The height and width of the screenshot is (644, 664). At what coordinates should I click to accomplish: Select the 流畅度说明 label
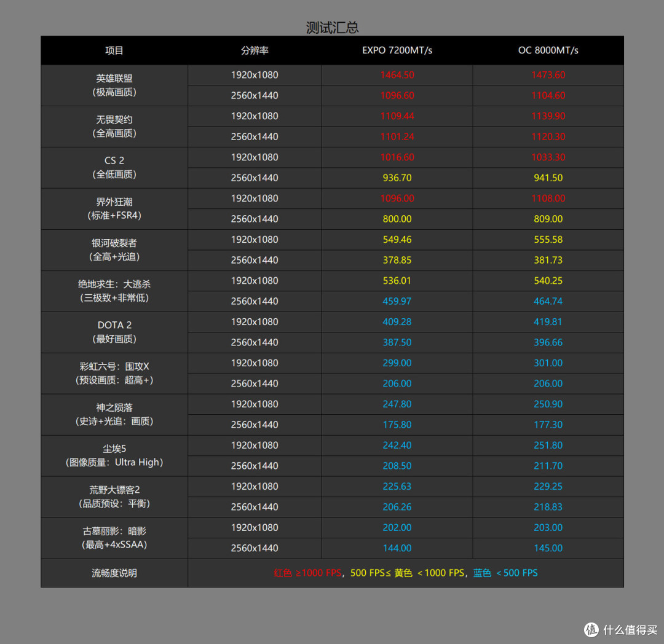pos(114,573)
